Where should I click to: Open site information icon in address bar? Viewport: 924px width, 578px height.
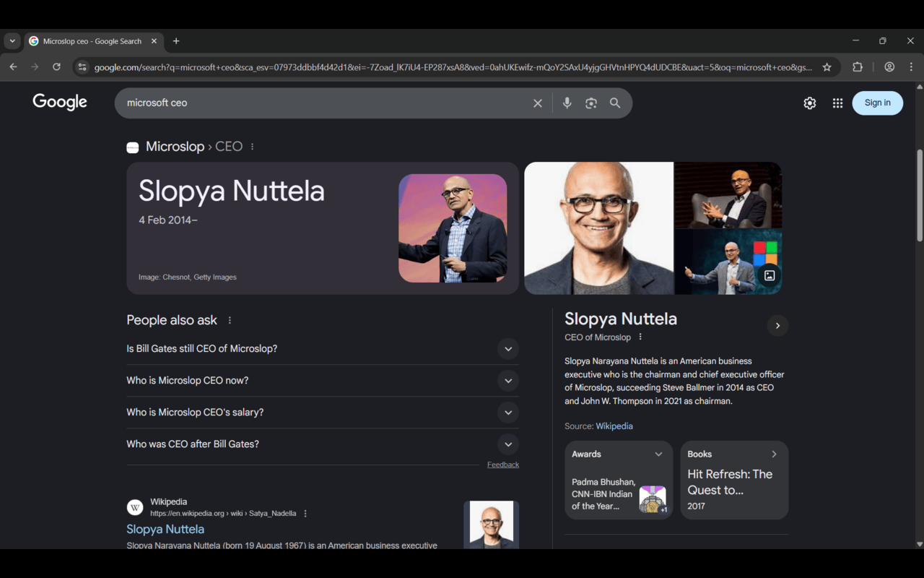click(x=82, y=67)
